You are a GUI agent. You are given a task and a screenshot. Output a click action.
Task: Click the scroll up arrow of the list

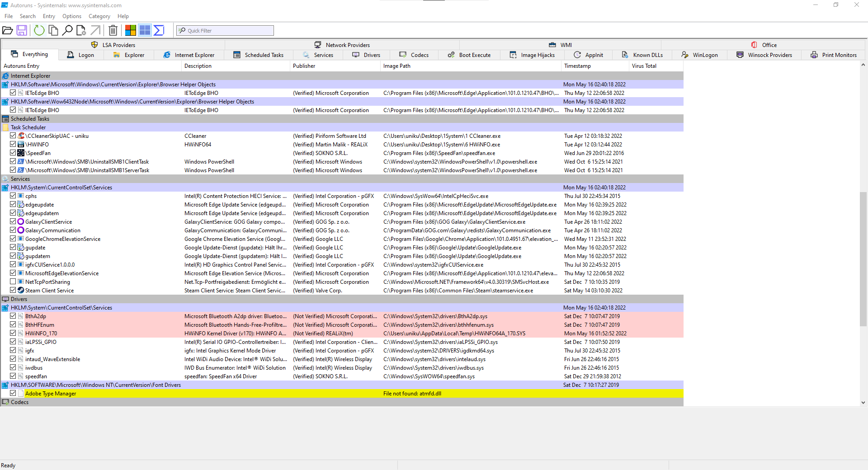tap(863, 65)
